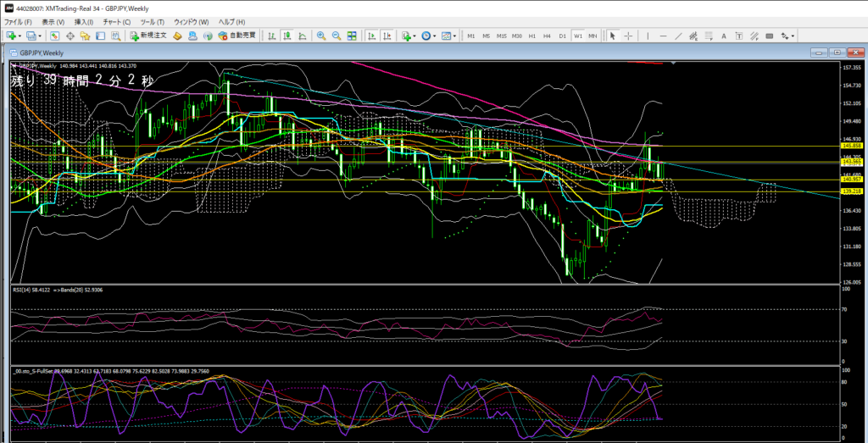
Task: Select the arrows objects tool
Action: [x=784, y=36]
